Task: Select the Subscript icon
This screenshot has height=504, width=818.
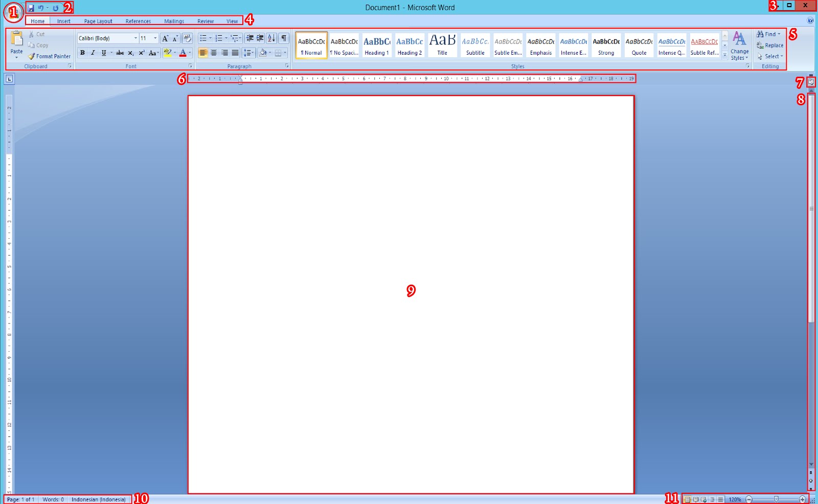Action: (131, 53)
